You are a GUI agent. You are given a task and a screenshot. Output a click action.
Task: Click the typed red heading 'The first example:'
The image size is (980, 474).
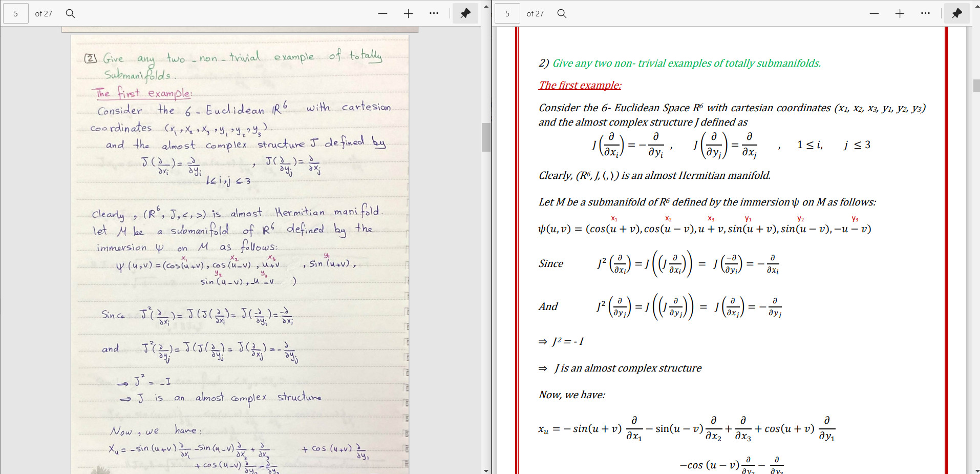[x=580, y=85]
